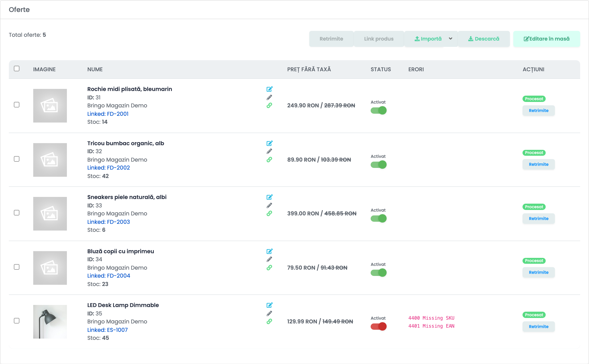Click the LED desk lamp thumbnail

pos(50,322)
